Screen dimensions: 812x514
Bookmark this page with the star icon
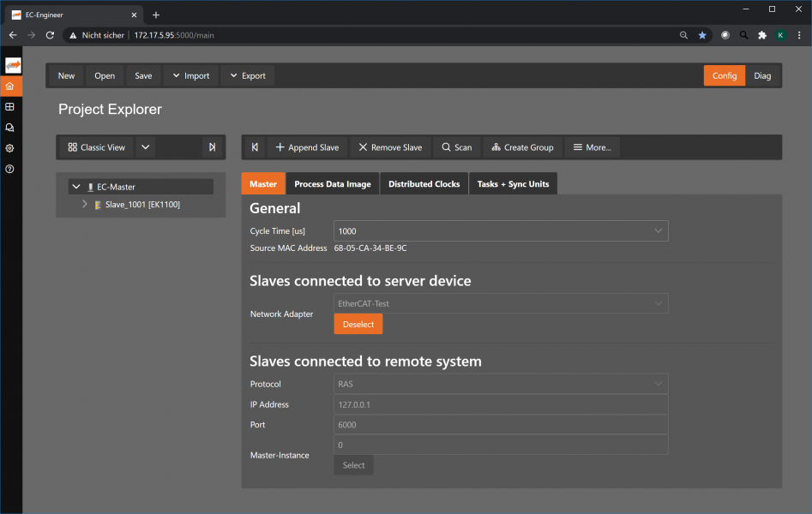(x=702, y=35)
